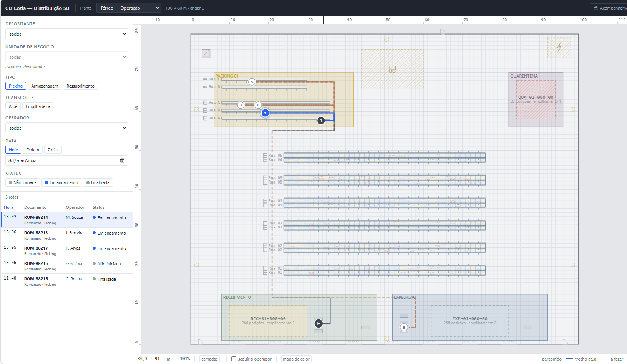Click the dd/mm/aaaa date input field

tap(66, 160)
